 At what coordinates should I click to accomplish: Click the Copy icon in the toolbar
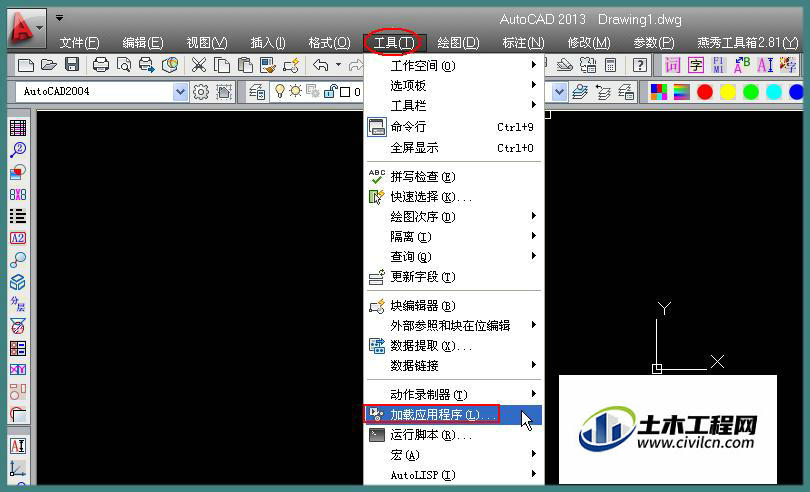(x=222, y=65)
